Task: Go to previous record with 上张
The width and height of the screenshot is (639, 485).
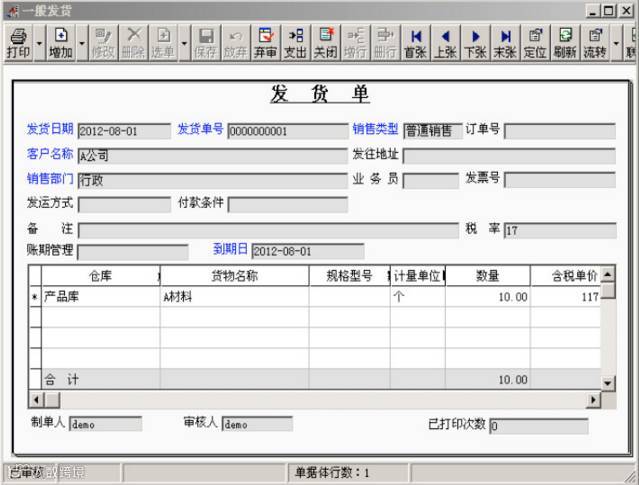Action: (445, 43)
